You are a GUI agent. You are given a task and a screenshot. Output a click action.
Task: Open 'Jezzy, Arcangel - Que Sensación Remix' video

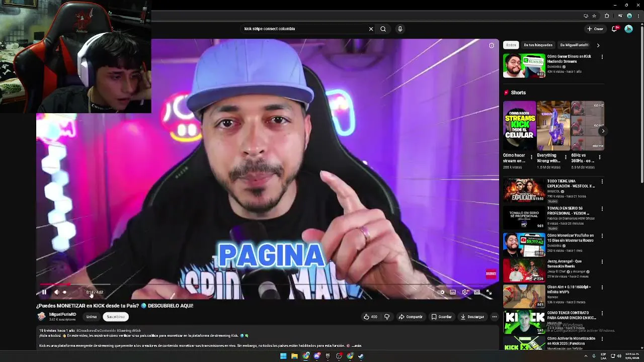pos(524,270)
